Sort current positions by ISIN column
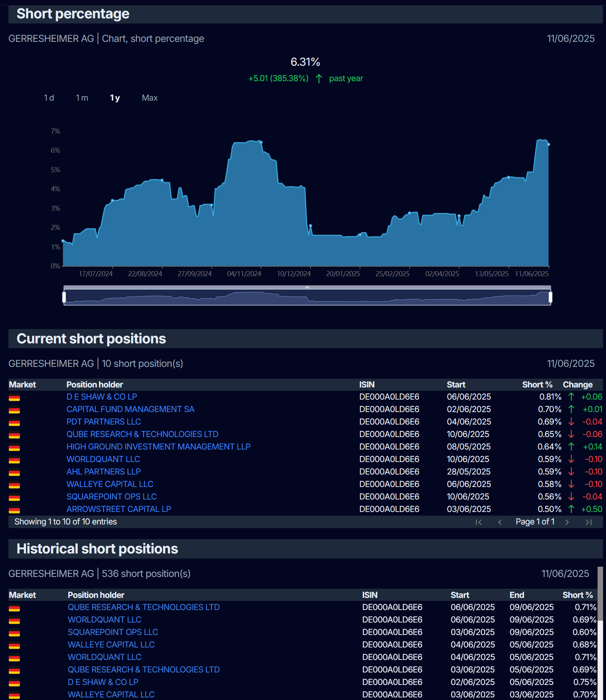 pos(367,385)
